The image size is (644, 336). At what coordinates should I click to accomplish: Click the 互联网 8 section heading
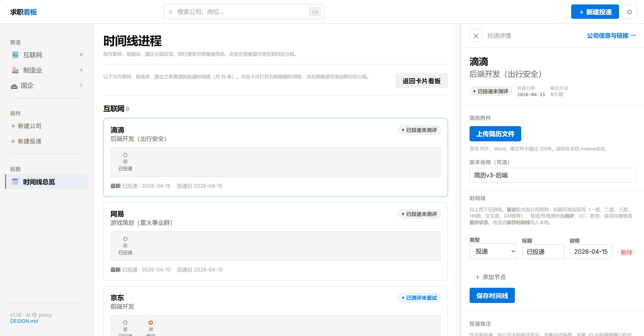pos(116,109)
